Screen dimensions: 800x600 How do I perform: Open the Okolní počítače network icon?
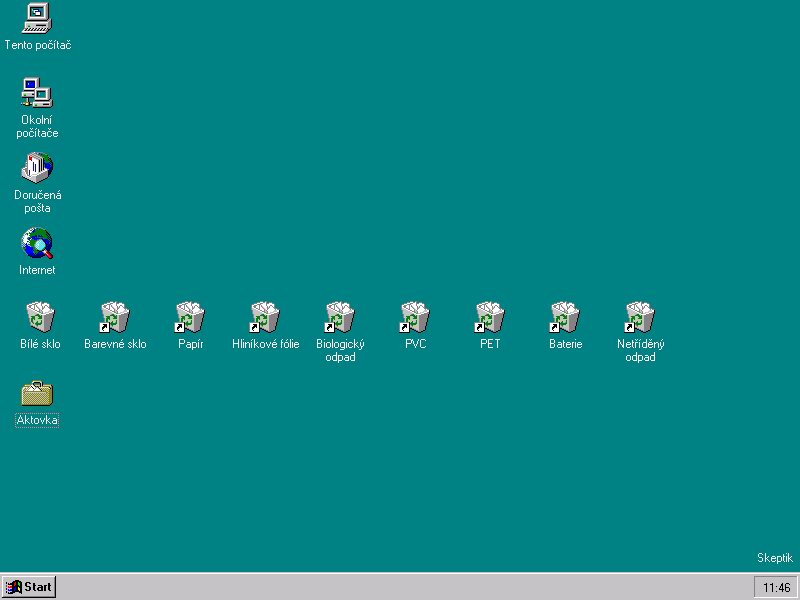37,93
